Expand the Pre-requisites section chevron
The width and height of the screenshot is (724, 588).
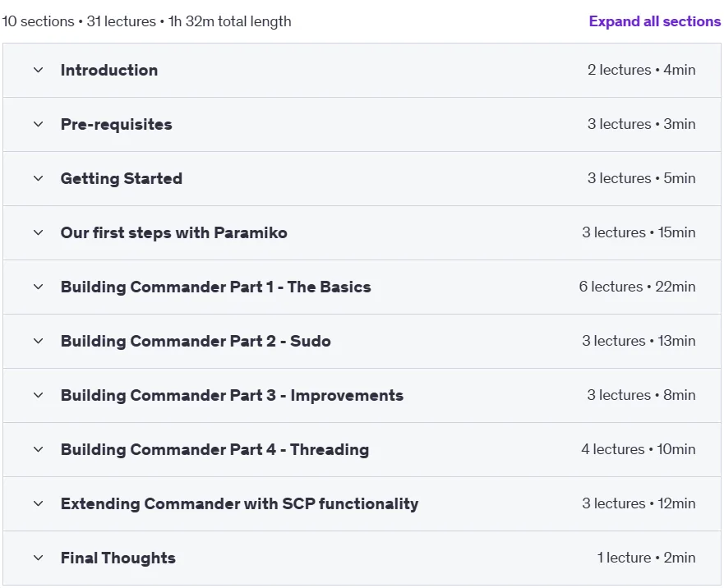[39, 124]
